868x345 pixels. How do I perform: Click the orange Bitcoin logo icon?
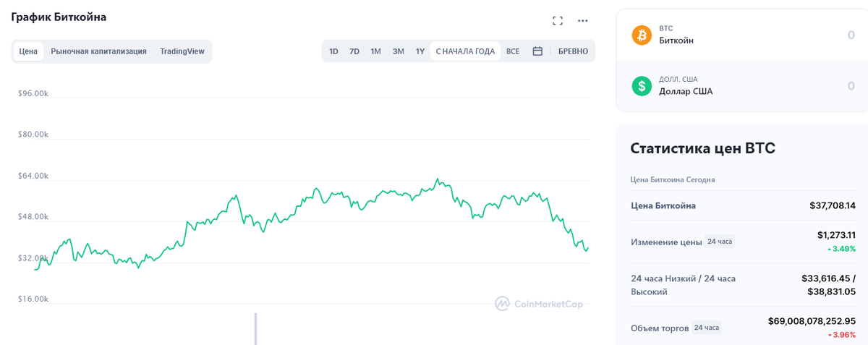[642, 35]
